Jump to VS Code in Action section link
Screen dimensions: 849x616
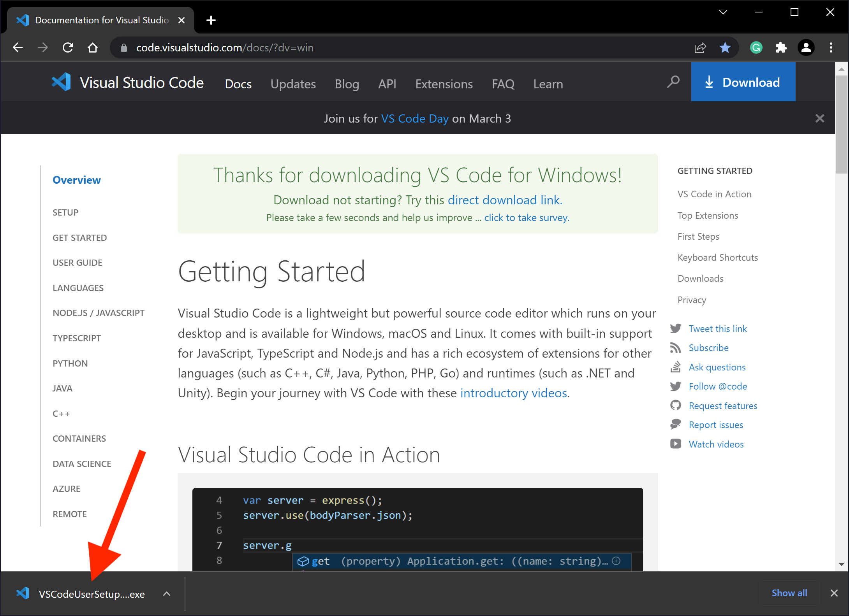714,194
